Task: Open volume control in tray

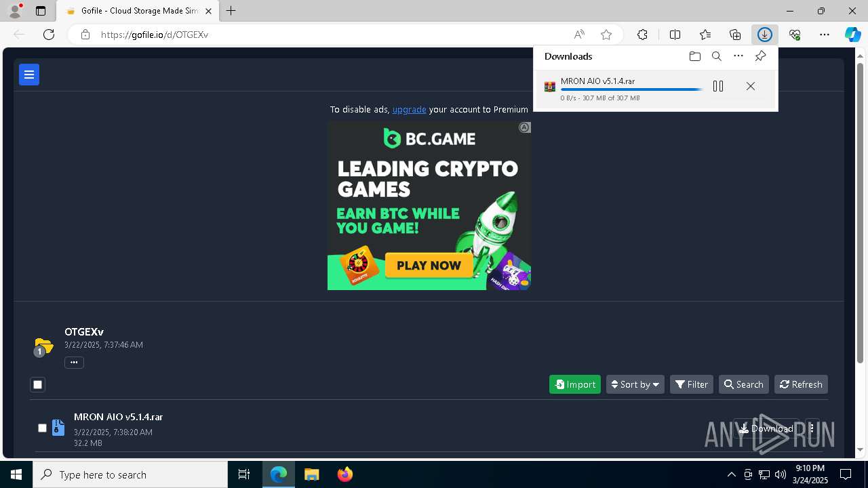Action: coord(780,474)
